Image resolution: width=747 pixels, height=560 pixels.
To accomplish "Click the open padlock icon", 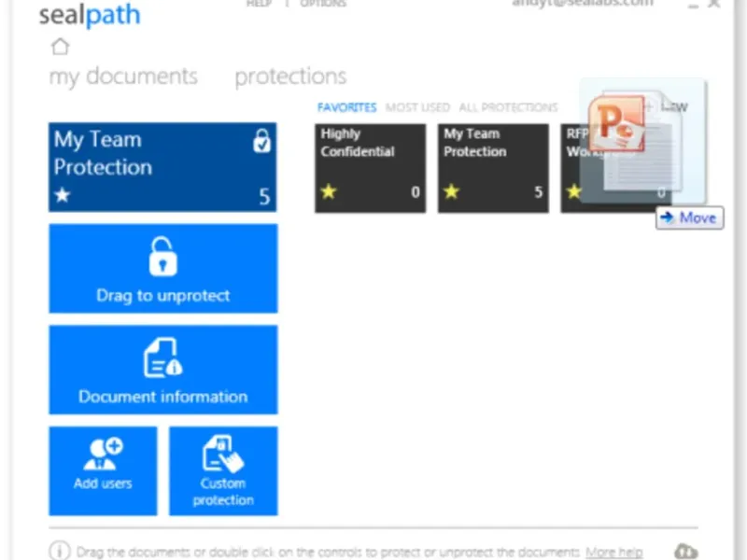I will 162,256.
